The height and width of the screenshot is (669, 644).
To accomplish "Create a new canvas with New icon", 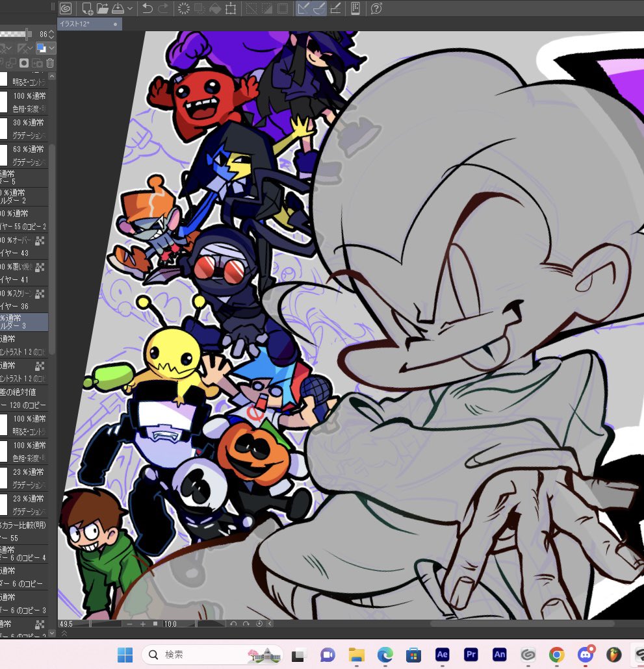I will coord(87,8).
